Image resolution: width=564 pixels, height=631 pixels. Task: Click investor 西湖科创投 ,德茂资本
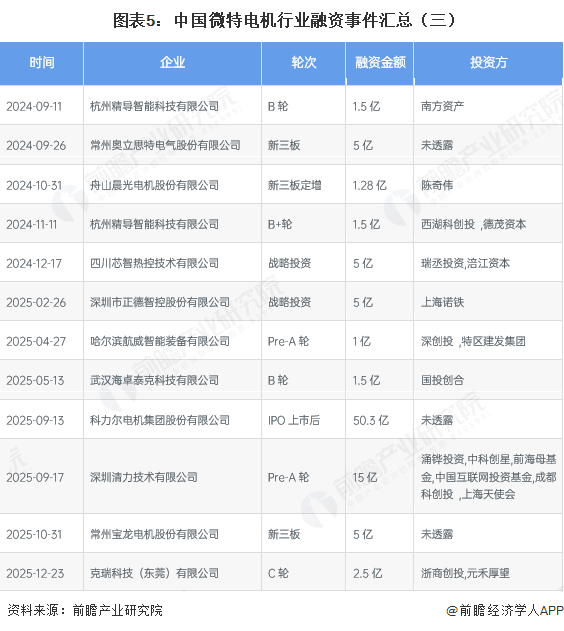[x=473, y=224]
